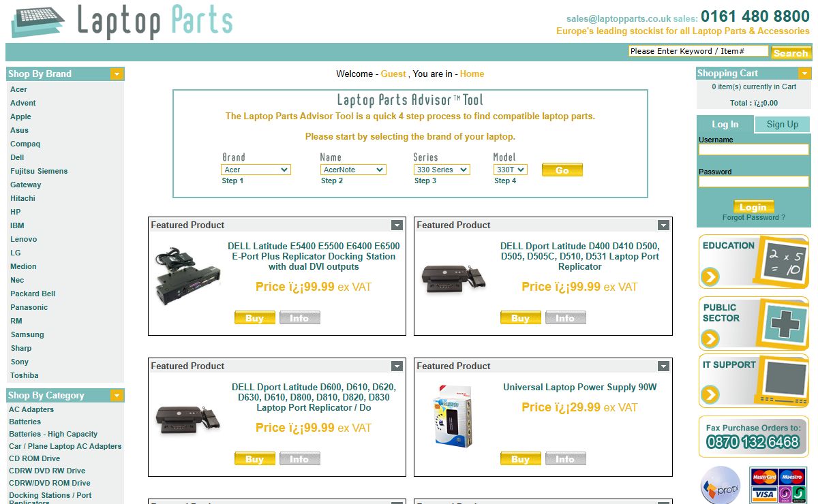
Task: Select Samsung in Shop By Brand
Action: click(27, 334)
